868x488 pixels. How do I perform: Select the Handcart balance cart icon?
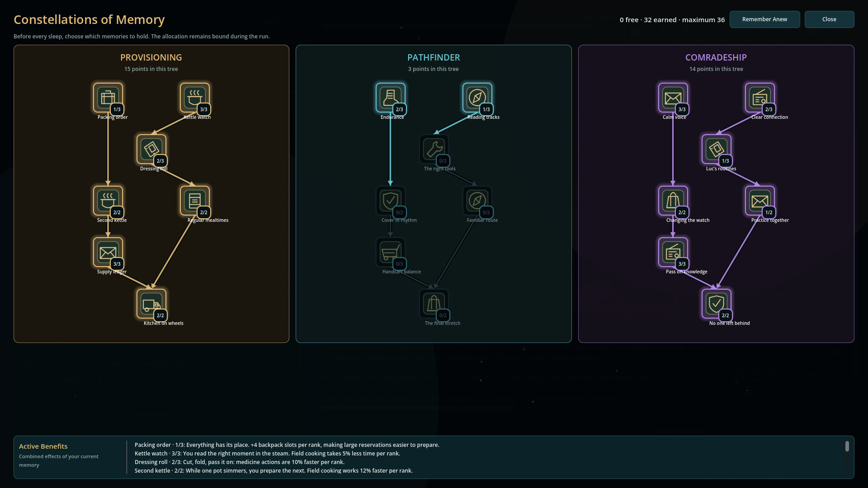(x=390, y=252)
